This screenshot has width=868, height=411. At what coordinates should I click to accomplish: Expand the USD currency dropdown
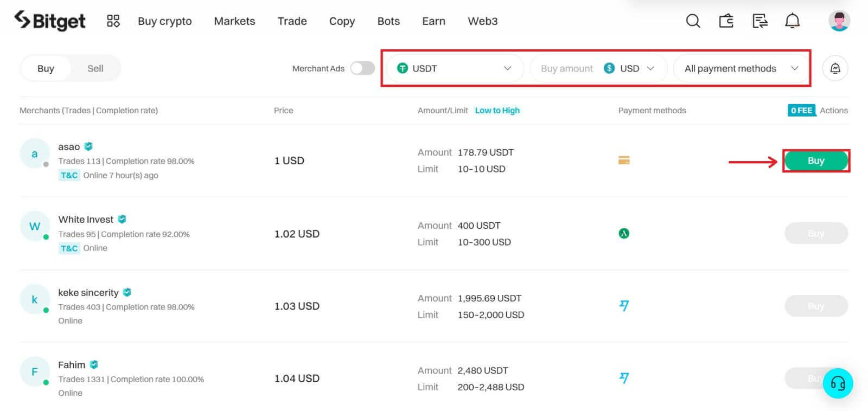pyautogui.click(x=629, y=68)
